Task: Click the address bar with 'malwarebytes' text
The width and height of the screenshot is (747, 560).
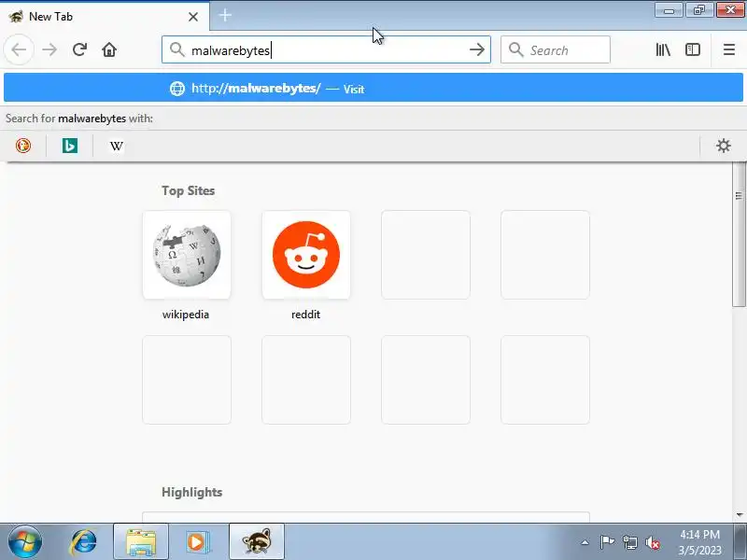Action: tap(326, 49)
